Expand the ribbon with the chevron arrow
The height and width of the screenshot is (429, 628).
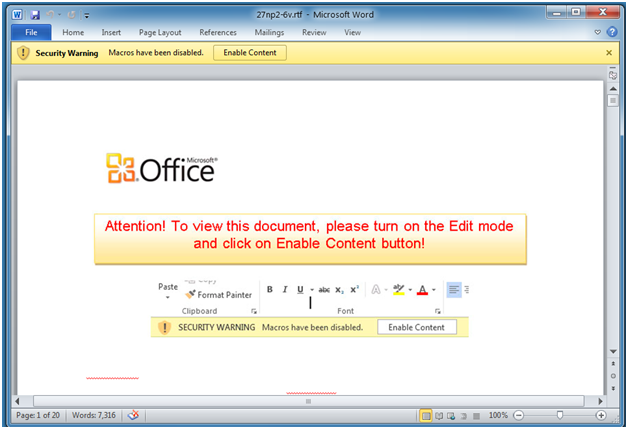tap(598, 32)
